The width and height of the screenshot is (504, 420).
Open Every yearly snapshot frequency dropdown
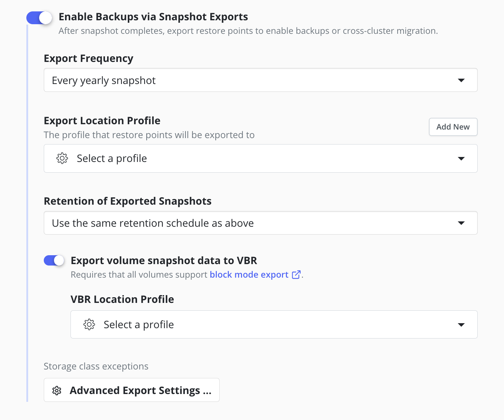(261, 80)
